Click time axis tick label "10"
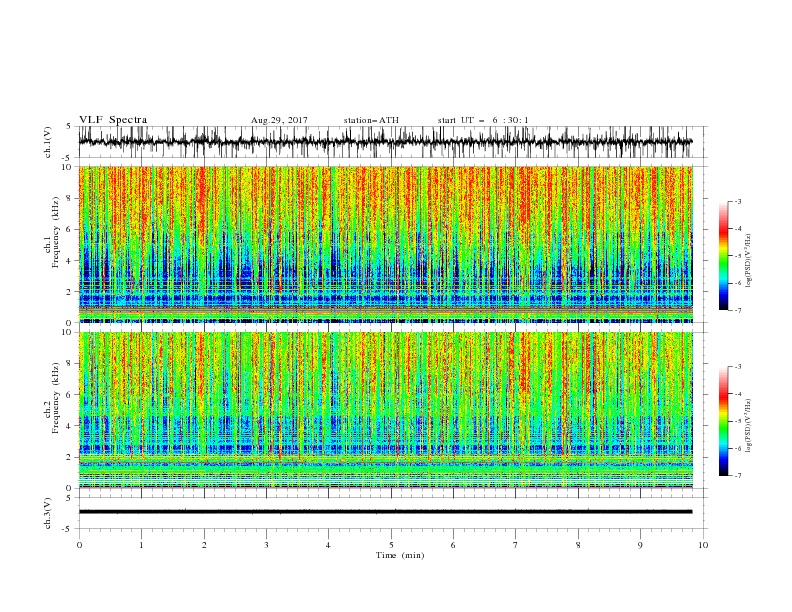Screen dimensions: 792x612 pyautogui.click(x=703, y=545)
